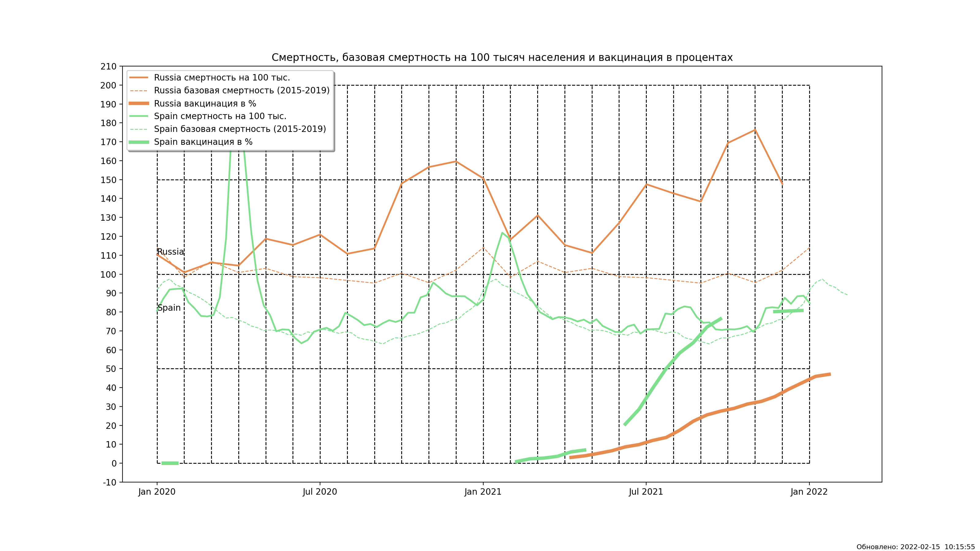Click the Russia baseline mortality legend entry
This screenshot has height=551, width=980.
pos(241,91)
